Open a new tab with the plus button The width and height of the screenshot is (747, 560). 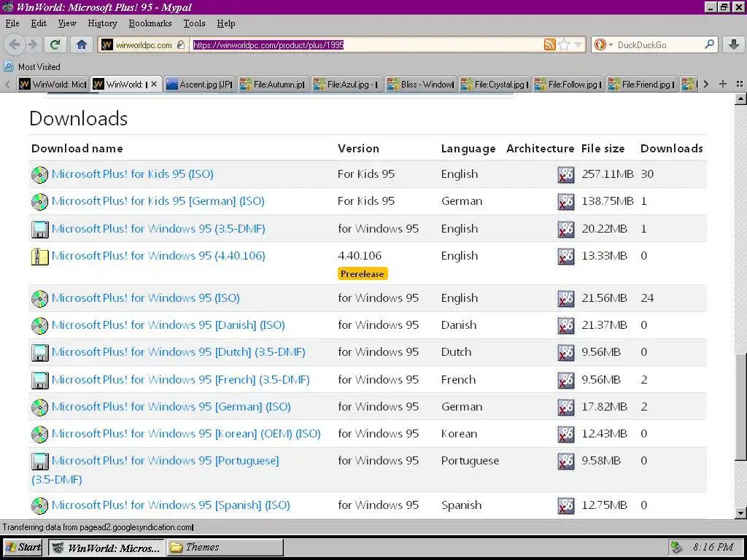coord(723,84)
